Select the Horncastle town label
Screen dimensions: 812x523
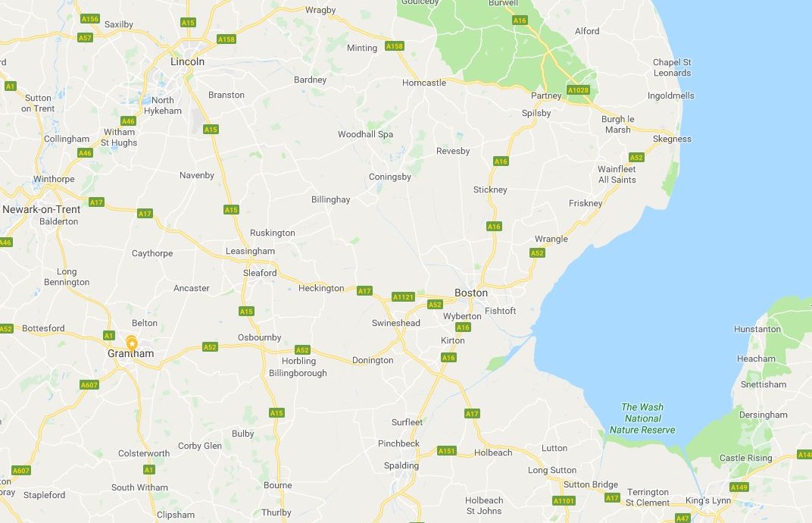[424, 83]
